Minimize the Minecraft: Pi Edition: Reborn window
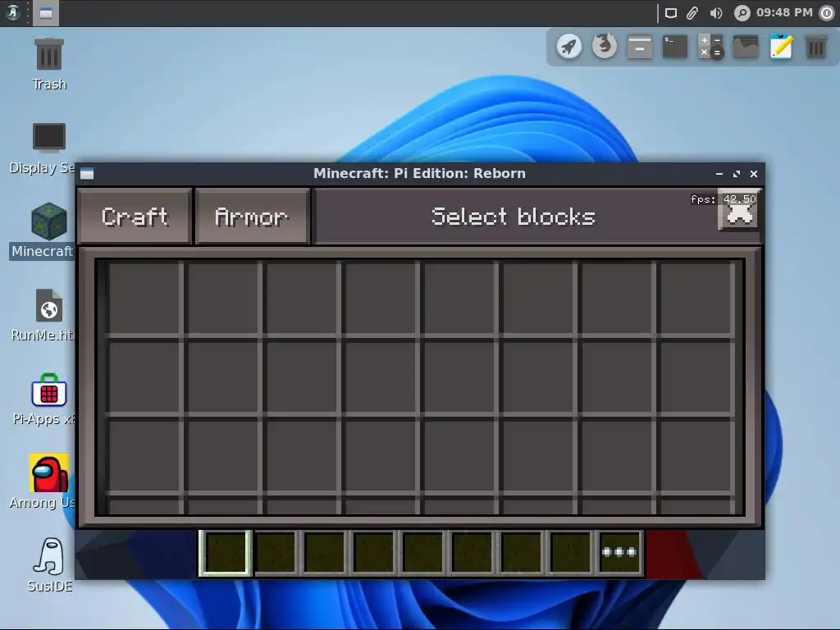This screenshot has width=840, height=630. tap(719, 174)
